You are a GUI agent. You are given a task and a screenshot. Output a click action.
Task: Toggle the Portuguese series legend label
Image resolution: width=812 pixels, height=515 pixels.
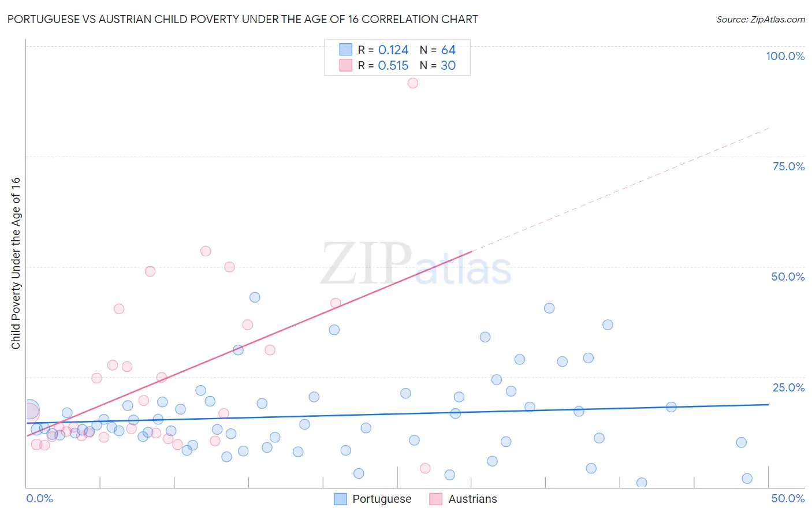pos(382,499)
